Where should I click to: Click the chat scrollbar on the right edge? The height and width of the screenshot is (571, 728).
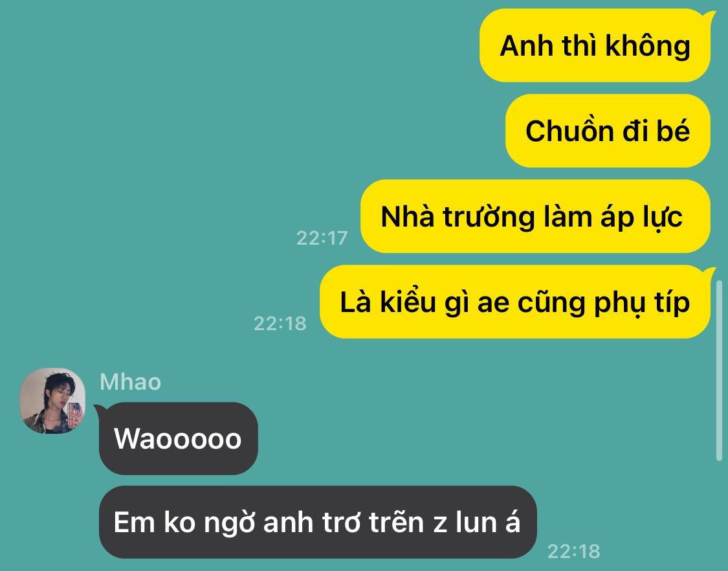(719, 370)
